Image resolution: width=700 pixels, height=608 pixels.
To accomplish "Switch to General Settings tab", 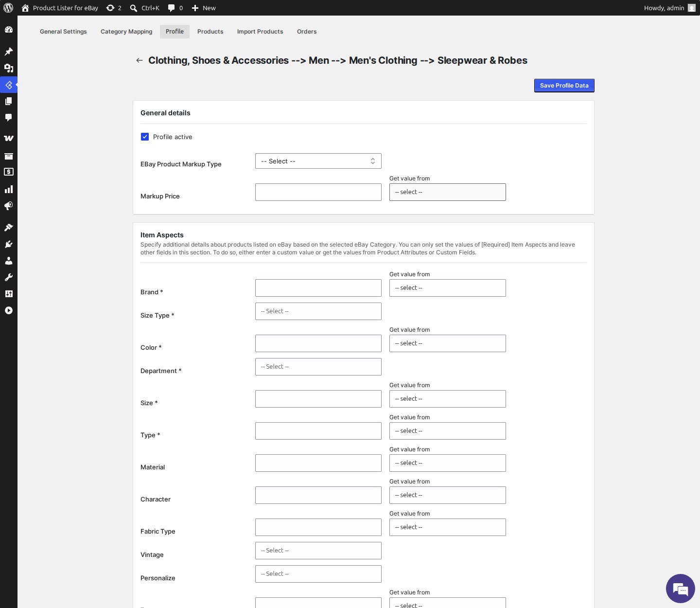I will pos(63,32).
